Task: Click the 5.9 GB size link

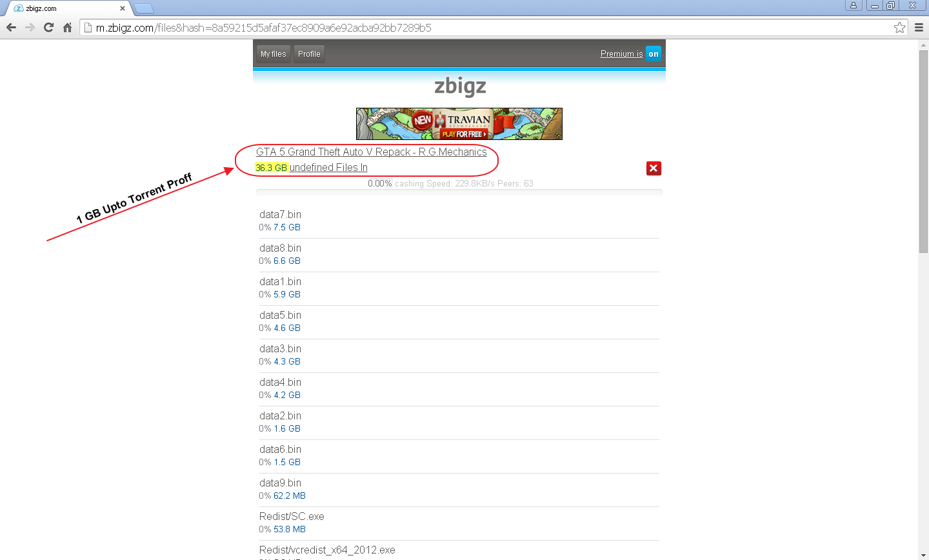Action: 287,295
